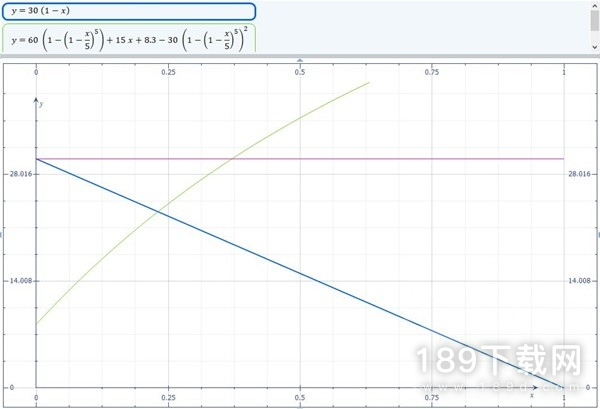Click the equation list scrollbar thumb
600x409 pixels.
(x=594, y=20)
